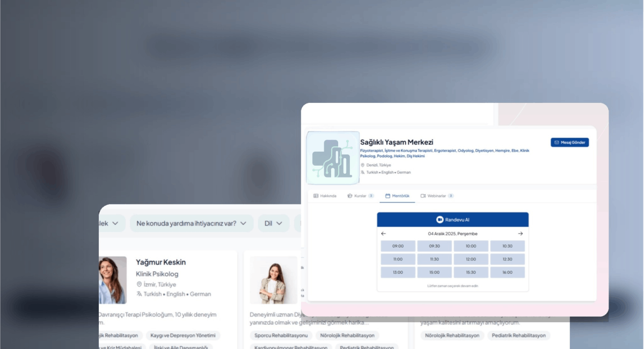Click the language icon beside Yağmur Keskin's languages
This screenshot has height=349, width=644.
(x=139, y=294)
